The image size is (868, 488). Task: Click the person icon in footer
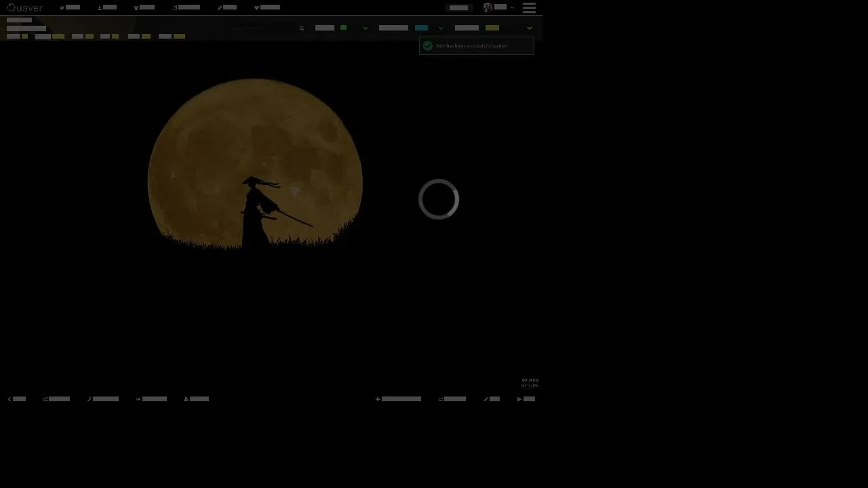186,399
